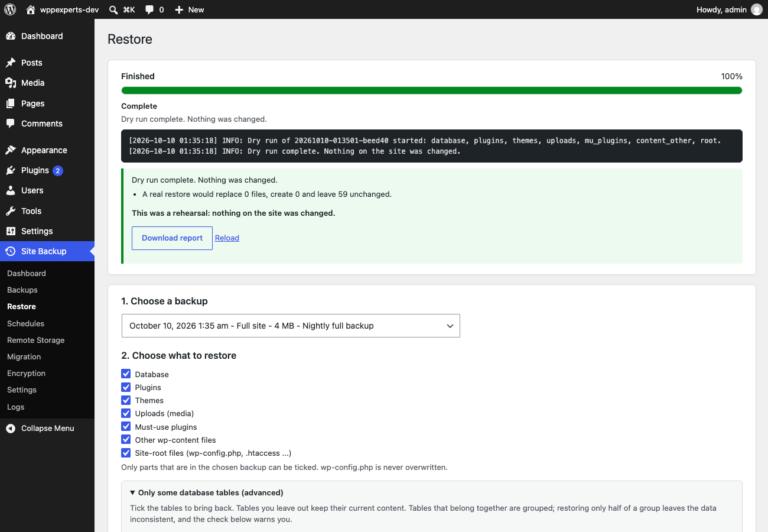Click the admin avatar icon
Viewport: 768px width, 532px height.
coord(757,9)
